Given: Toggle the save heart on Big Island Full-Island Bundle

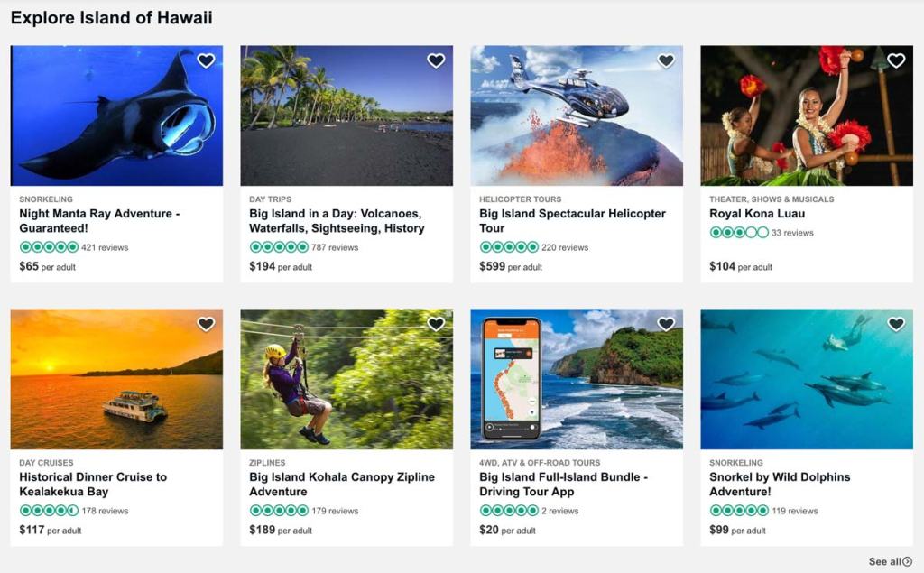Looking at the screenshot, I should coord(666,323).
